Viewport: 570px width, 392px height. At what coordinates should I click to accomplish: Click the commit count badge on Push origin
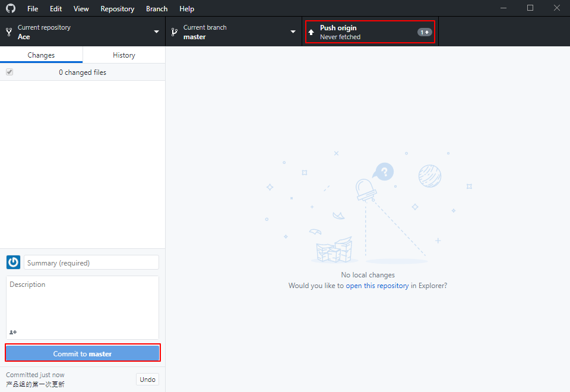(424, 32)
